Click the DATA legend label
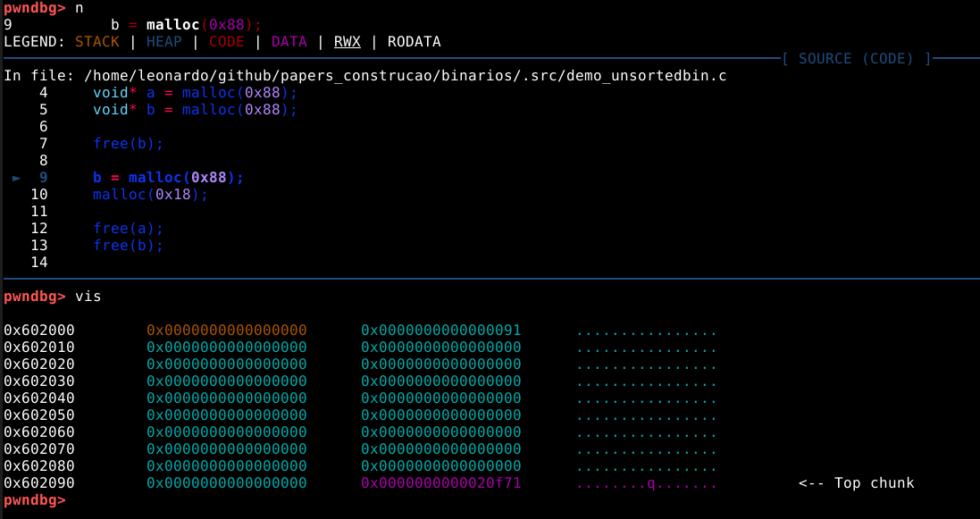This screenshot has width=980, height=519. point(289,42)
